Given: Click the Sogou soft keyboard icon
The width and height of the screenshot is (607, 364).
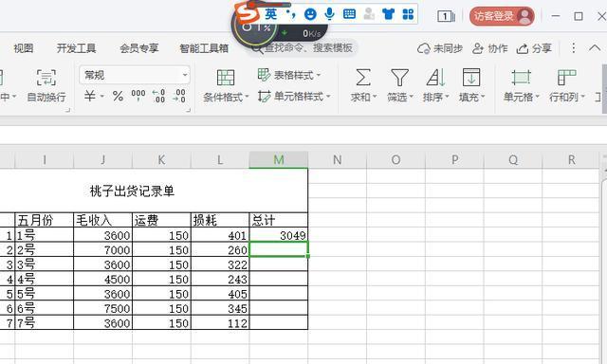Looking at the screenshot, I should pos(349,15).
